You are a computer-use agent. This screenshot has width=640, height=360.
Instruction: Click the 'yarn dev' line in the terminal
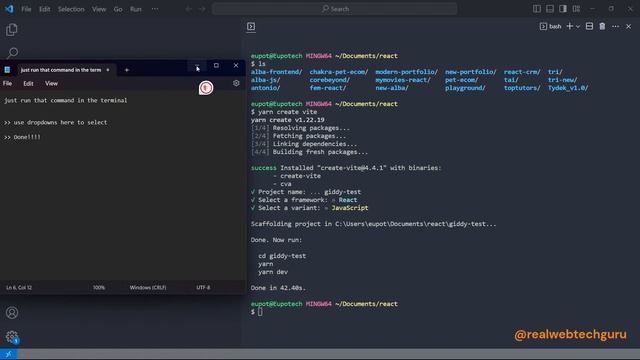pyautogui.click(x=273, y=272)
